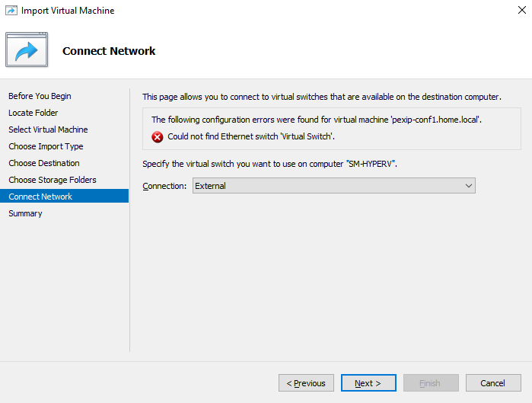The image size is (532, 403).
Task: Open the Choose Storage Folders step
Action: pos(53,180)
